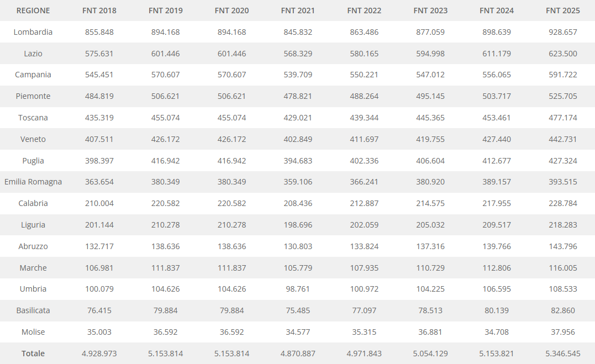Viewport: 595px width, 364px height.
Task: Click the Campania region name
Action: (x=33, y=75)
